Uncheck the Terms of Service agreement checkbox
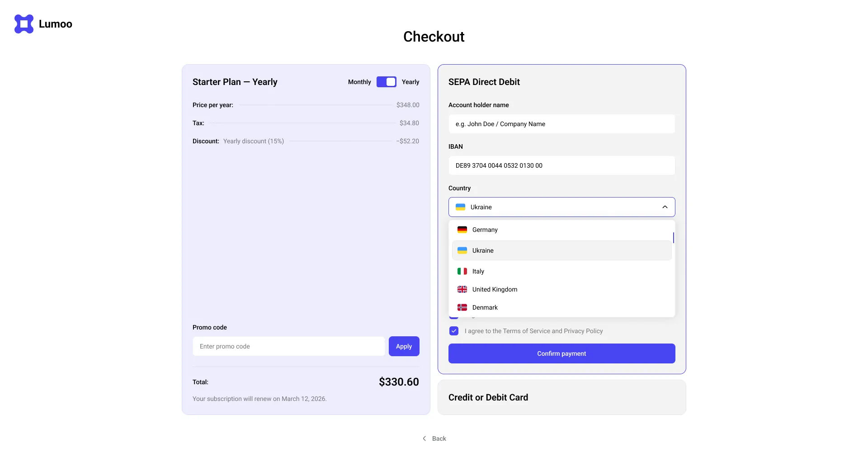The width and height of the screenshot is (868, 471). (454, 331)
